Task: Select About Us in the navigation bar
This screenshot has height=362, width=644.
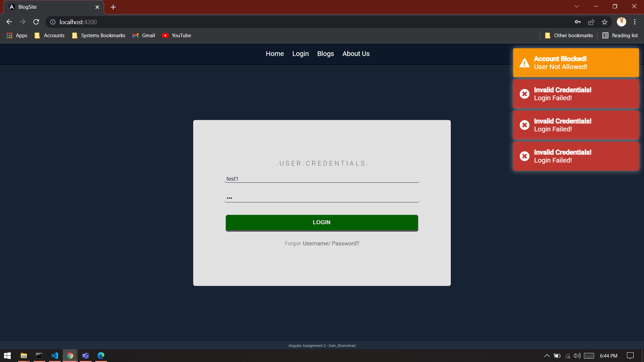Action: pyautogui.click(x=356, y=54)
